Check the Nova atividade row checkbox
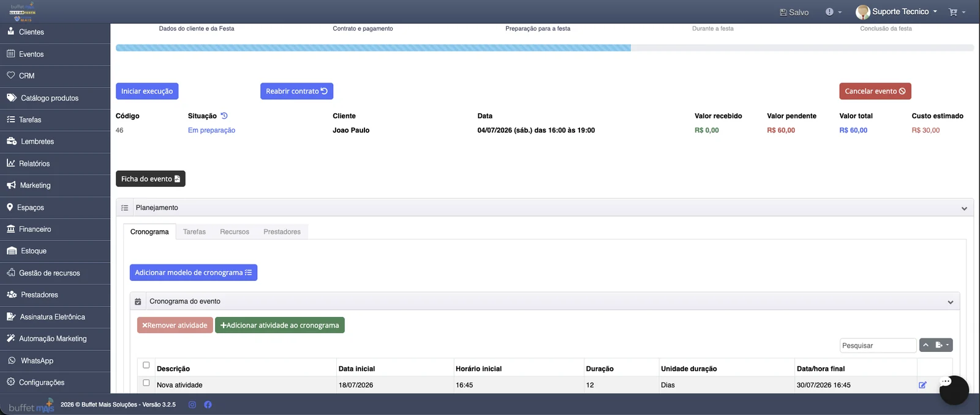 point(146,383)
